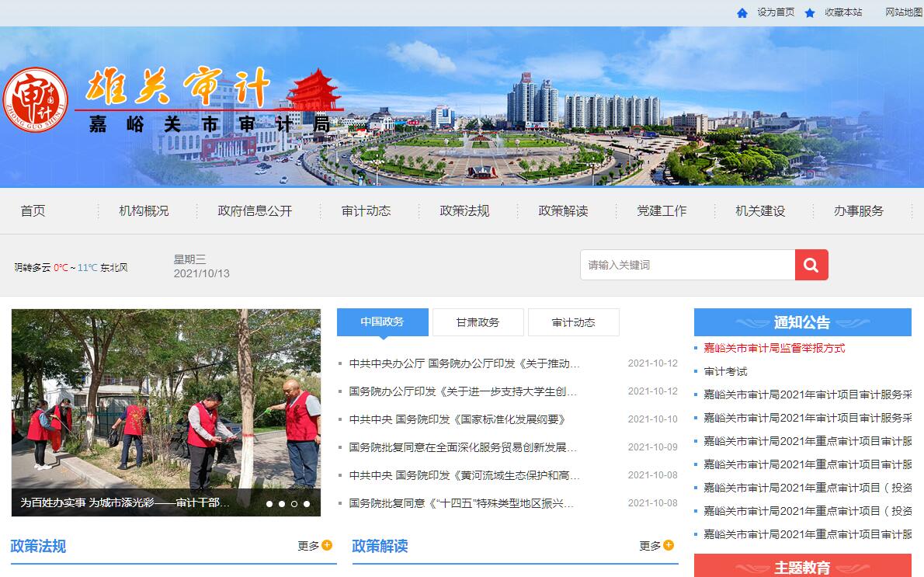
Task: Click the volunteers slideshow image
Action: pos(165,400)
